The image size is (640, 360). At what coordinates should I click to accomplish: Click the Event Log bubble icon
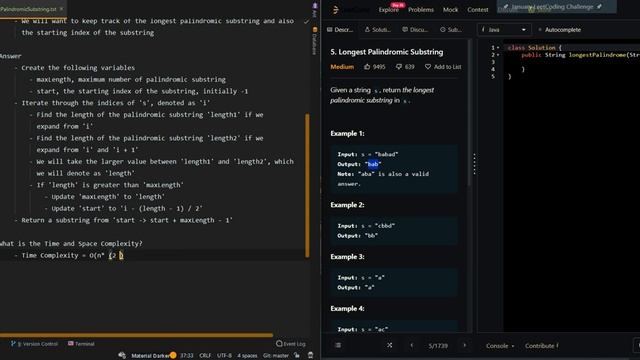coord(279,344)
